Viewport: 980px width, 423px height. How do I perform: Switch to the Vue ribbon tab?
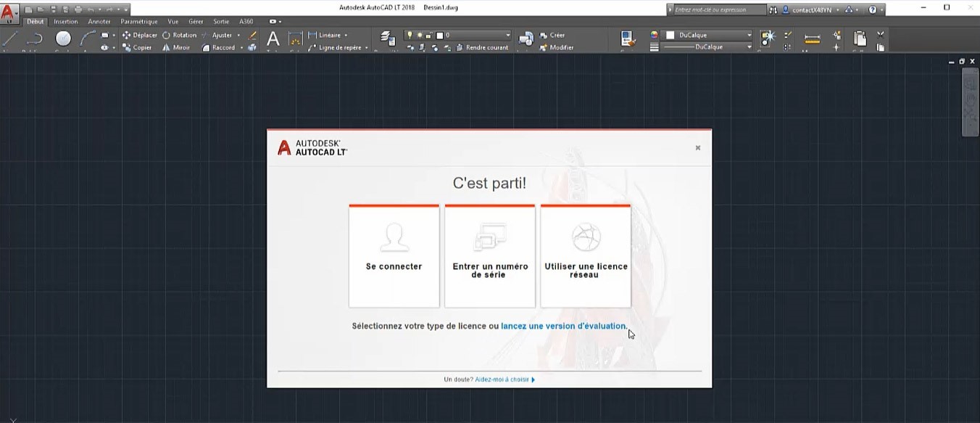(x=173, y=22)
